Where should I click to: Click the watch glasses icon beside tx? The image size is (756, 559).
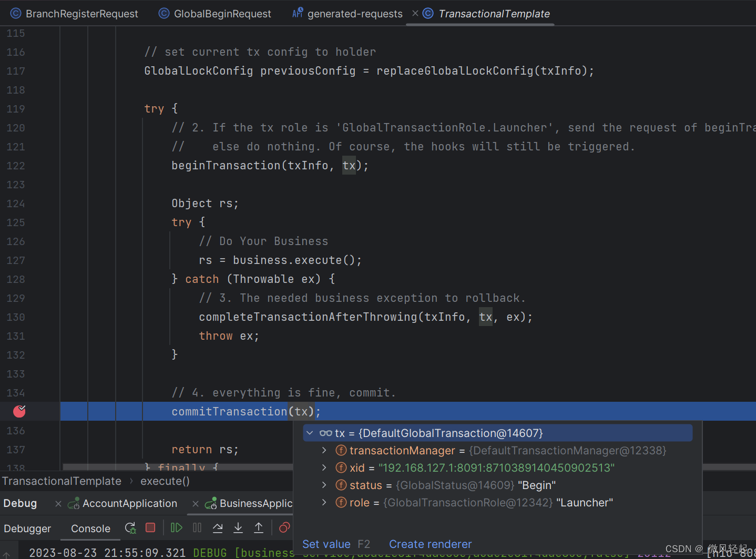pyautogui.click(x=325, y=433)
